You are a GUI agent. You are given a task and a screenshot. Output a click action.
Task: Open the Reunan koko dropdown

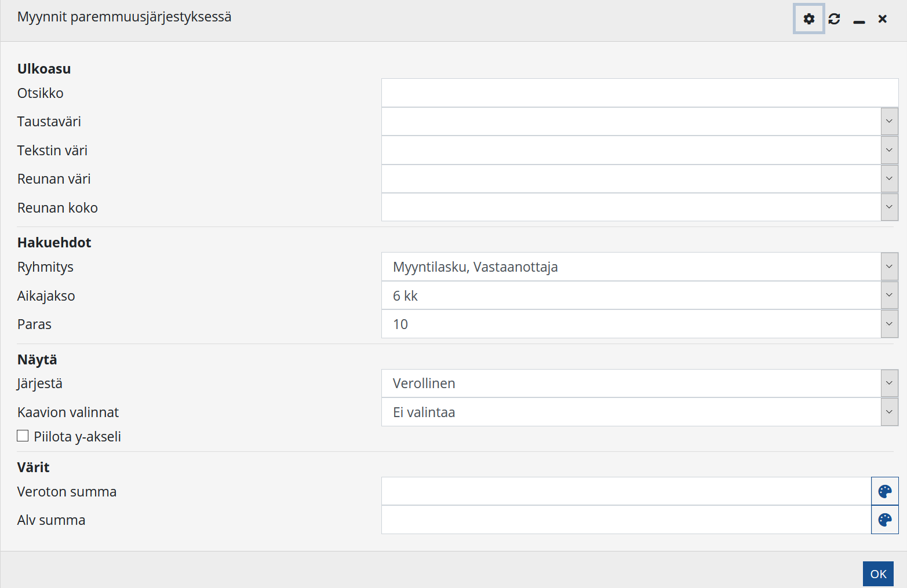[889, 207]
